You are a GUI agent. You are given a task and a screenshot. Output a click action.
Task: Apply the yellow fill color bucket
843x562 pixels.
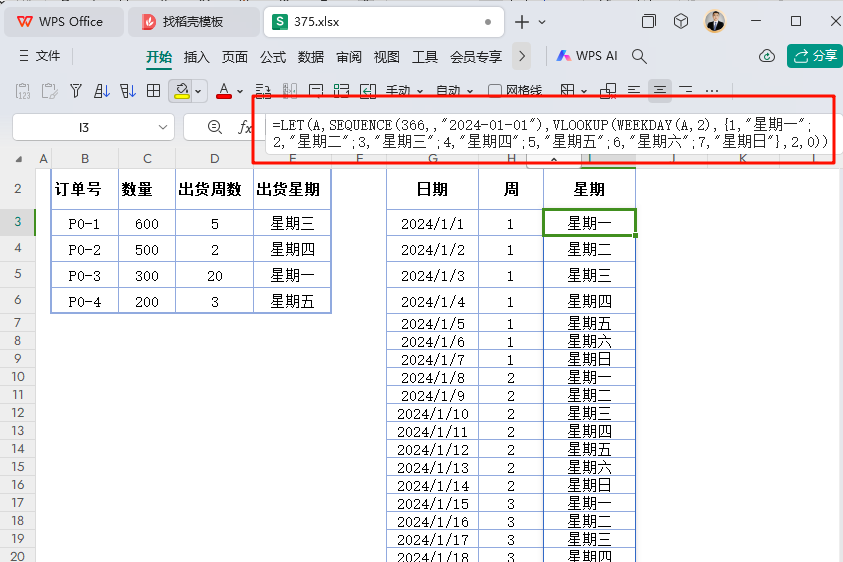coord(182,91)
